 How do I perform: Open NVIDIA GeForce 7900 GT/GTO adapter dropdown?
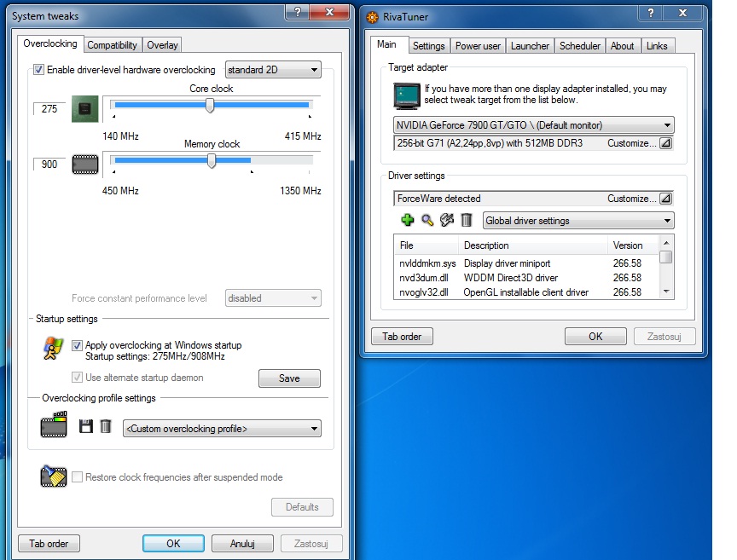pyautogui.click(x=533, y=125)
